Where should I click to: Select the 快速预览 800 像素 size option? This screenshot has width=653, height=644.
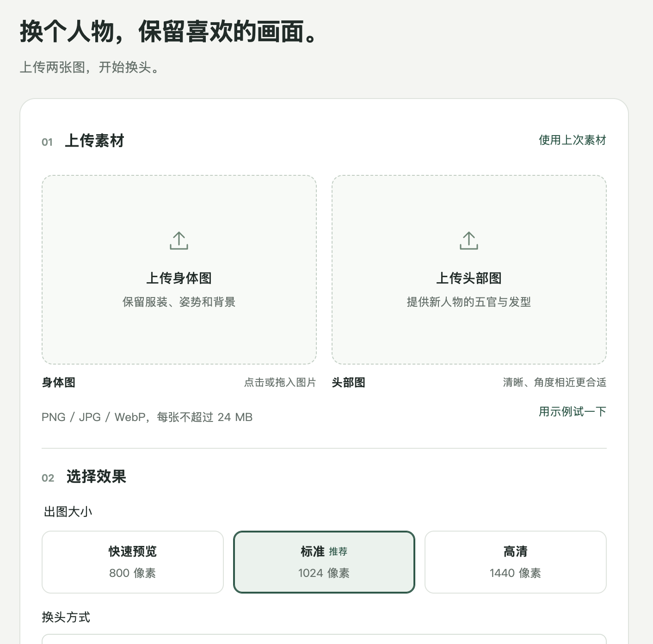(x=133, y=562)
